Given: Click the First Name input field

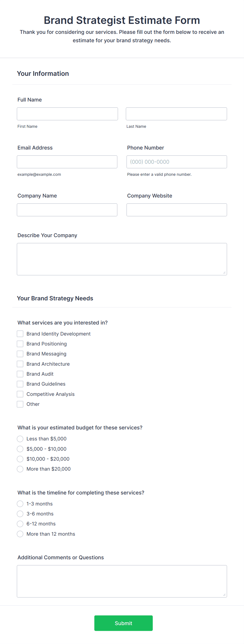Looking at the screenshot, I should pos(67,114).
